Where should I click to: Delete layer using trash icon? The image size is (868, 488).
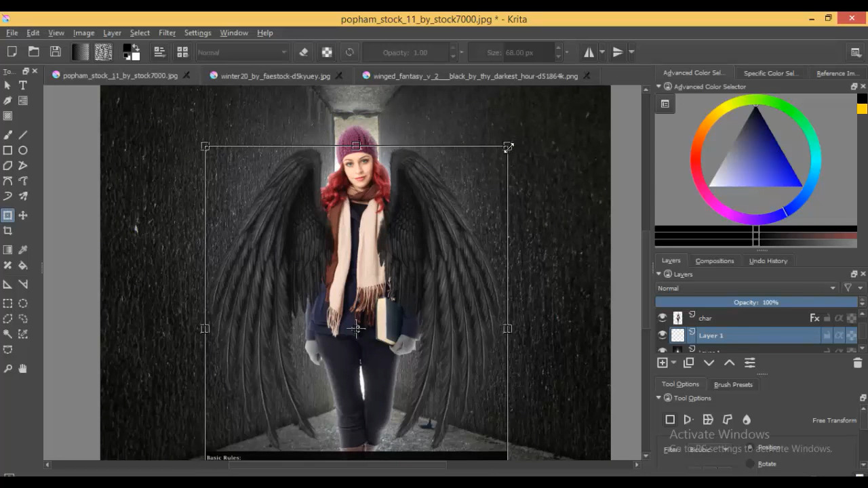coord(857,363)
